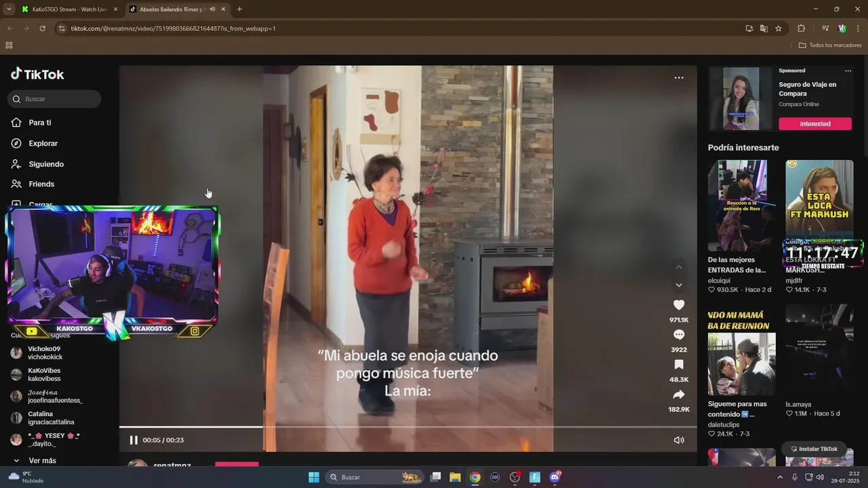Open the Sponsored ad three-dot menu
Image resolution: width=868 pixels, height=488 pixels.
[x=848, y=70]
